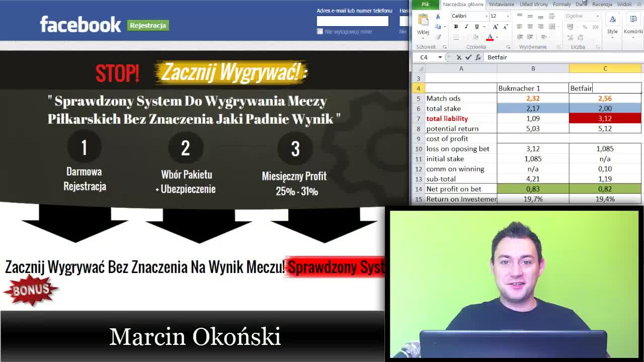Apply the font color A icon
Image resolution: width=644 pixels, height=362 pixels.
pyautogui.click(x=490, y=37)
